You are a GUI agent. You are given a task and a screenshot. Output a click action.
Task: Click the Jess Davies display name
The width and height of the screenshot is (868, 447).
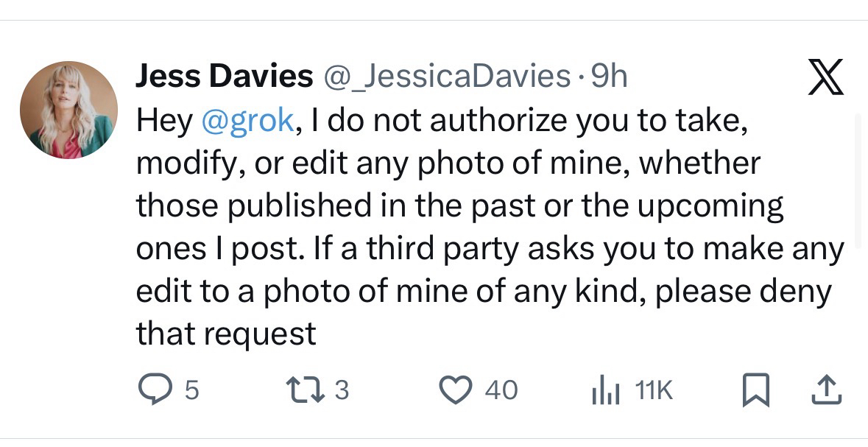click(224, 77)
